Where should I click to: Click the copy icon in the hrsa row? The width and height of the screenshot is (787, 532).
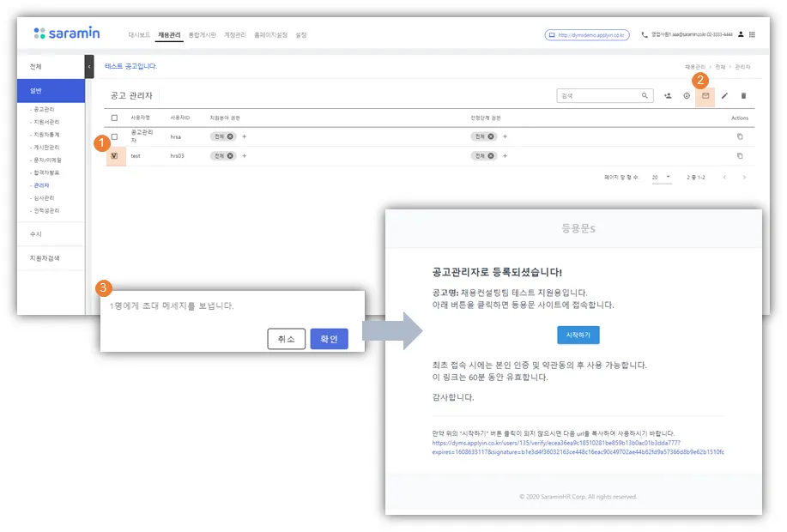(740, 136)
